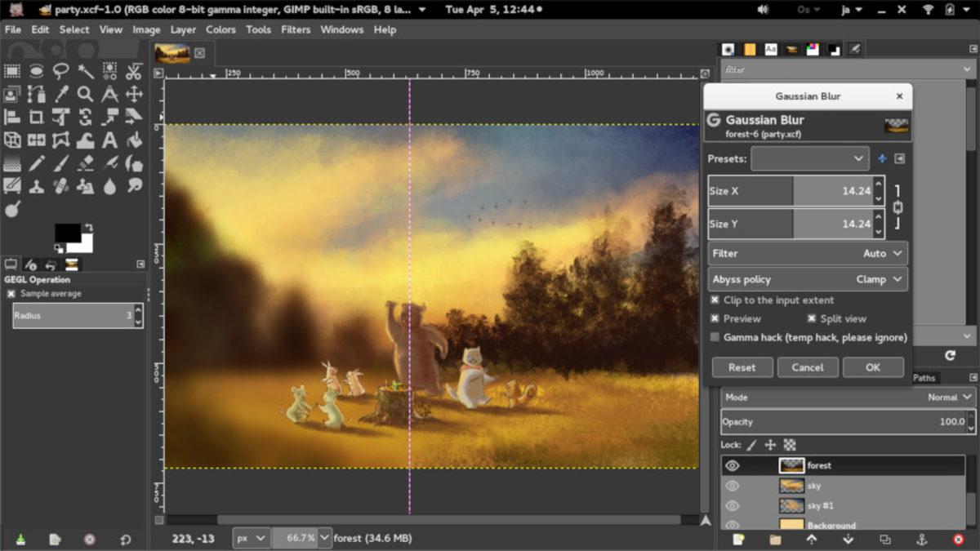Switch to the Paths tab
Screen dimensions: 980x551
[924, 377]
